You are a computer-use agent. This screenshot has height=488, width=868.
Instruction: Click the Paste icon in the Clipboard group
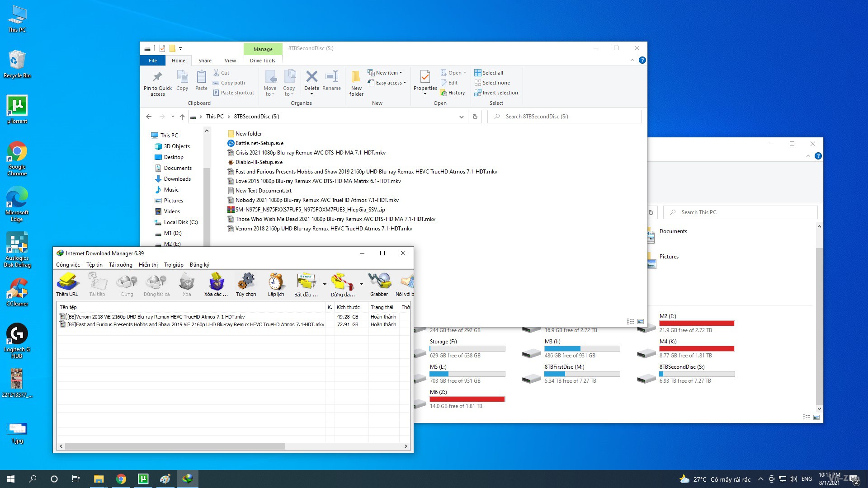pyautogui.click(x=201, y=80)
